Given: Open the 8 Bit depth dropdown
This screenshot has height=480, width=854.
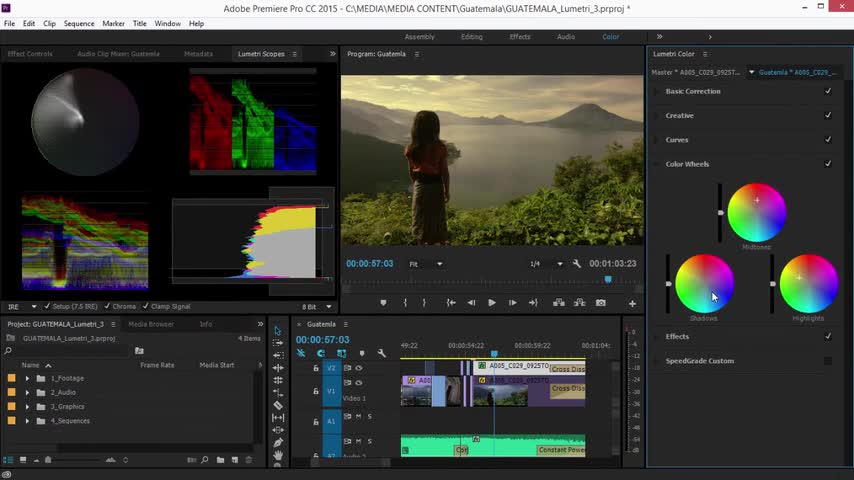Looking at the screenshot, I should [318, 307].
